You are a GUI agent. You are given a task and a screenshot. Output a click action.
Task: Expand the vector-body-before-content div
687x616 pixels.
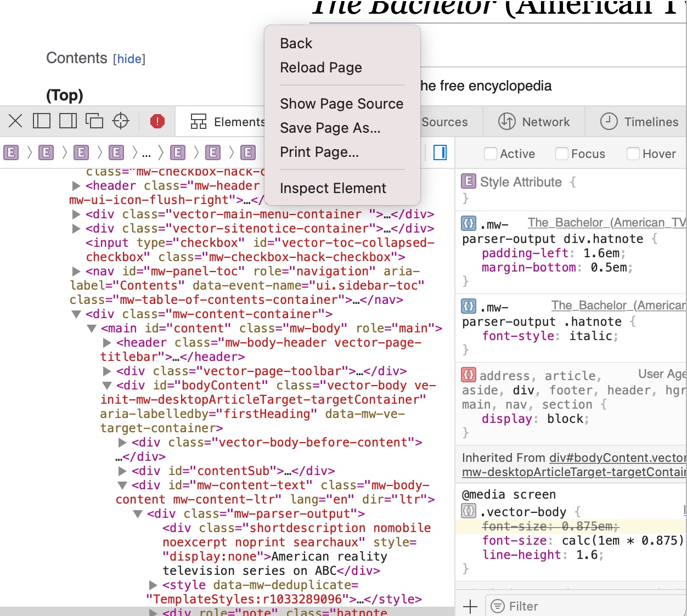[x=122, y=443]
